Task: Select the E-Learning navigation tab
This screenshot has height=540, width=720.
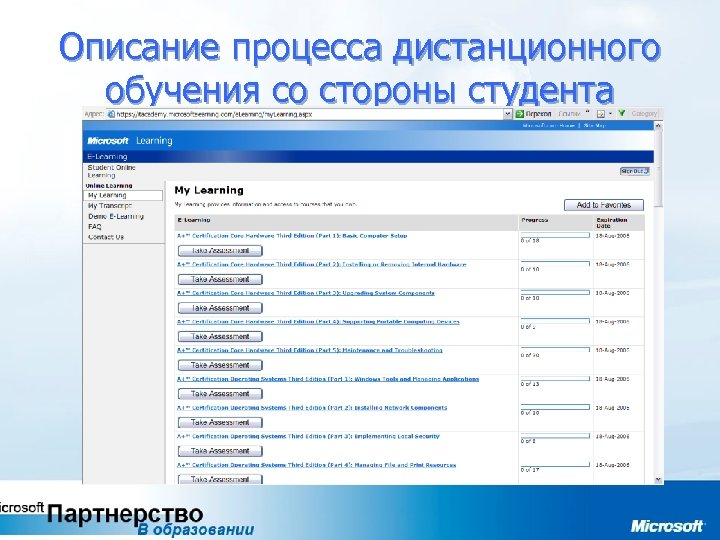Action: pos(107,157)
